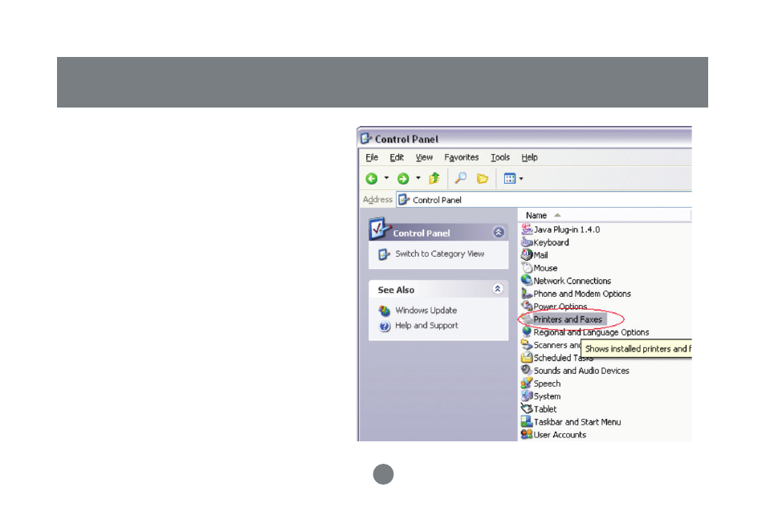Toggle the Folders pane button
Screen dimensions: 766x532
[x=483, y=179]
